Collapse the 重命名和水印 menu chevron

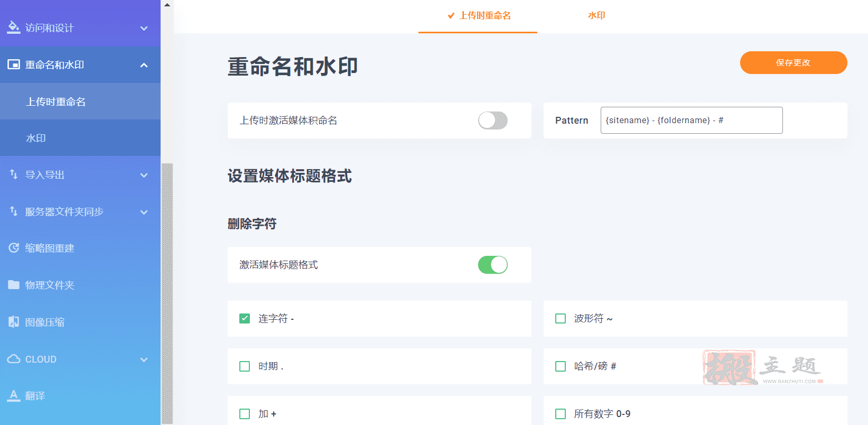144,65
